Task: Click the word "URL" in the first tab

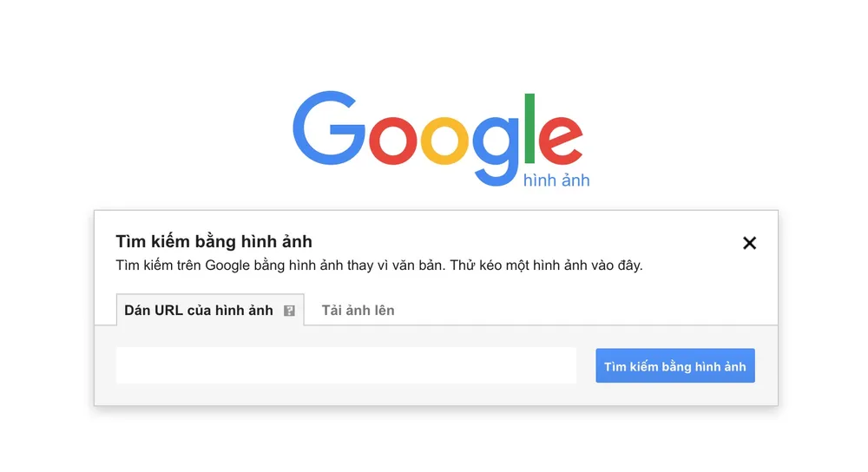Action: [x=168, y=311]
